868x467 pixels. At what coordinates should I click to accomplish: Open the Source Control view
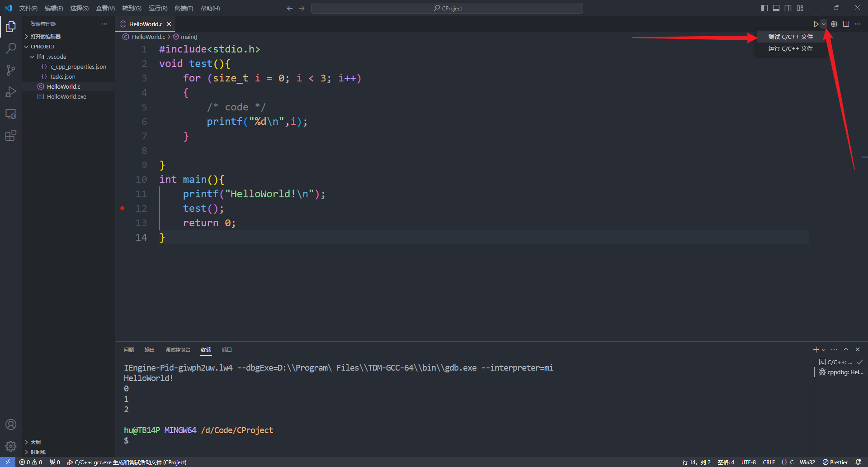11,70
